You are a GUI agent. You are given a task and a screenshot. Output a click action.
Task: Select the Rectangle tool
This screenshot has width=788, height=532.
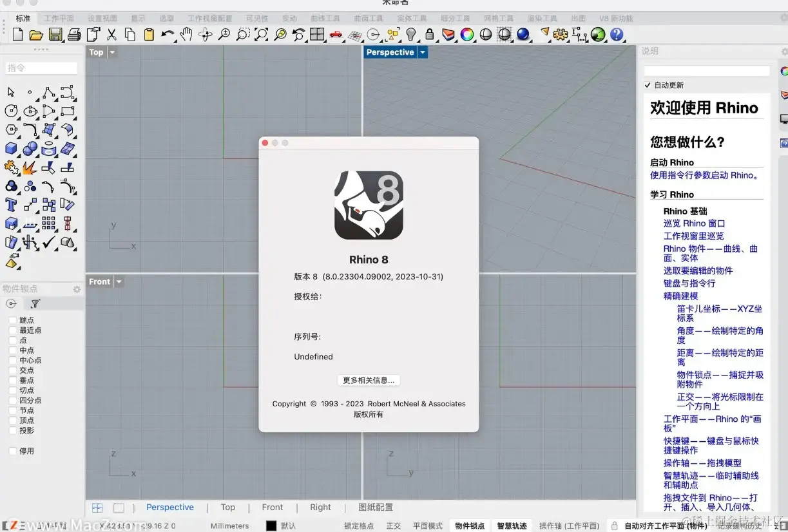[x=67, y=111]
